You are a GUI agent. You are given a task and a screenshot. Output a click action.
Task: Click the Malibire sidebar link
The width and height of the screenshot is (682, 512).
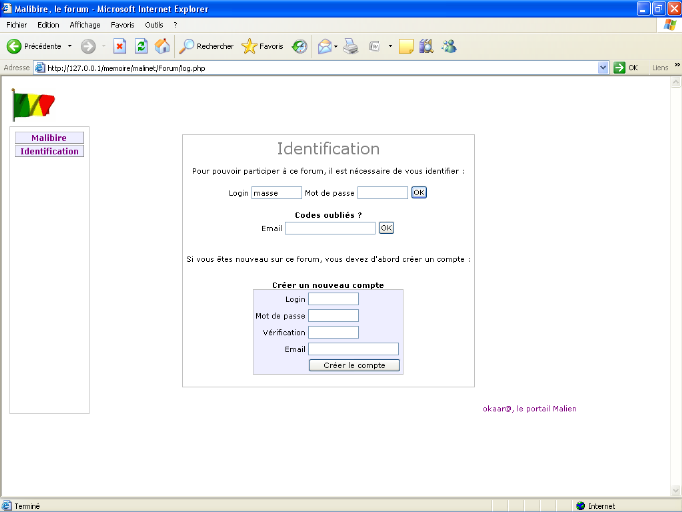(49, 138)
